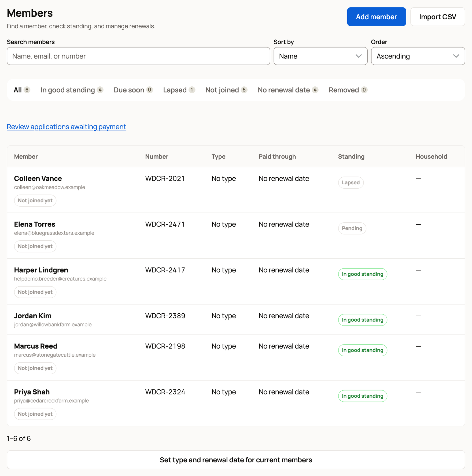472x476 pixels.
Task: Click Not joined yet tag under Harper Lindgren
Action: point(35,292)
